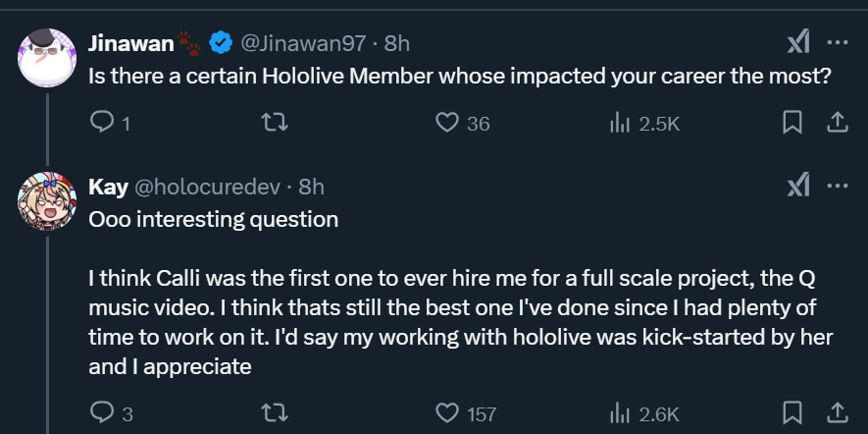Open Grok icon on Jinawan's tweet
Viewport: 868px width, 434px height.
point(798,42)
